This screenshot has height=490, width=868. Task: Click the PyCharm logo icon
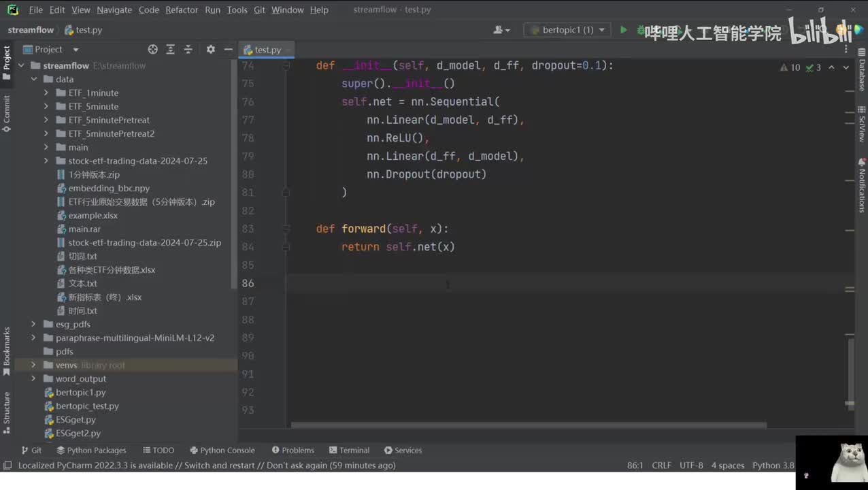[x=13, y=10]
